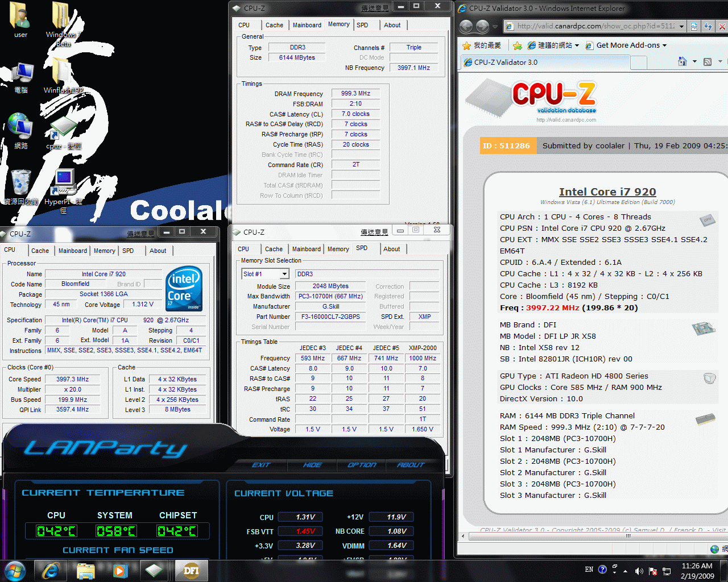Click the Part Number value F3-16000CL7-2GBPS
The width and height of the screenshot is (728, 582).
pyautogui.click(x=330, y=317)
